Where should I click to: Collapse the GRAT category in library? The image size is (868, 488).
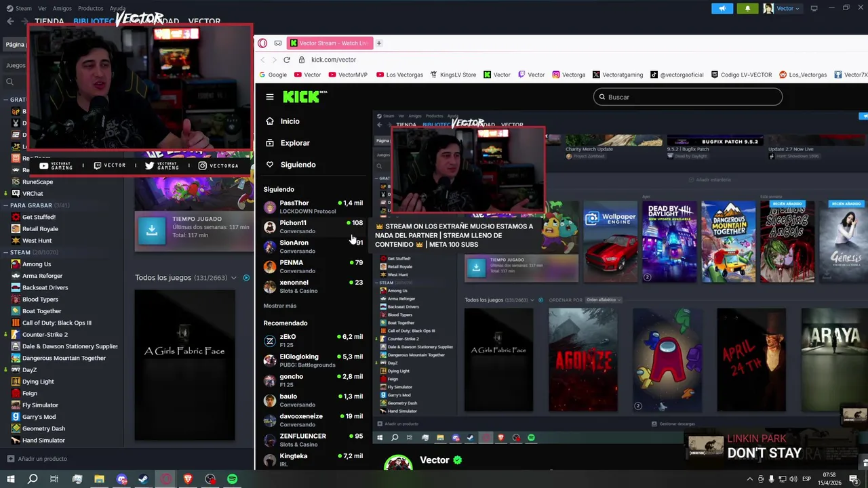pos(5,99)
